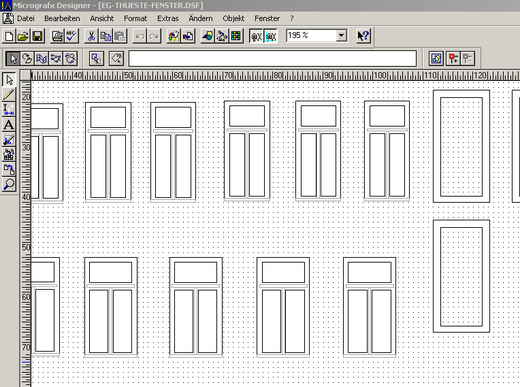This screenshot has width=520, height=387.
Task: Open the Extras menu
Action: [168, 19]
